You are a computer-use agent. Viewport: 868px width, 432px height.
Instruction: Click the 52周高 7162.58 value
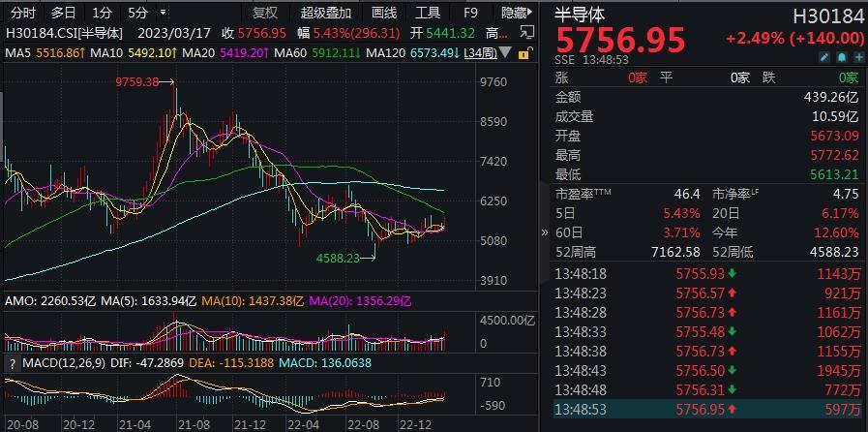(674, 252)
